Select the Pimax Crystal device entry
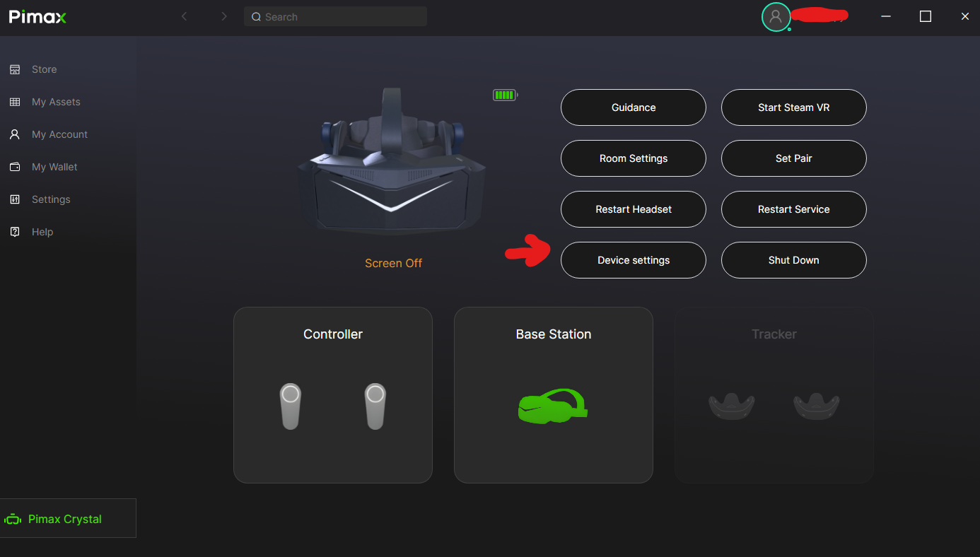The image size is (980, 557). 68,518
